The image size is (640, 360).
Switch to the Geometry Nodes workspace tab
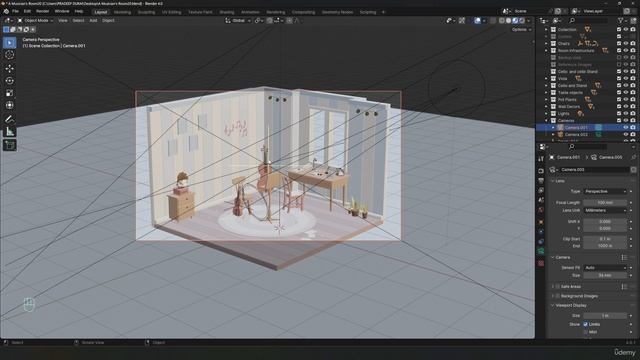337,12
